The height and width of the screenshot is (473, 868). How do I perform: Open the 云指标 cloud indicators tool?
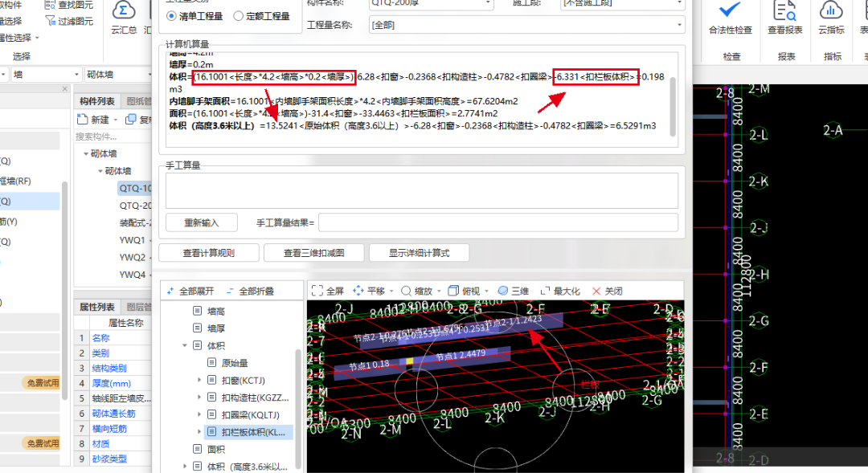click(x=832, y=18)
